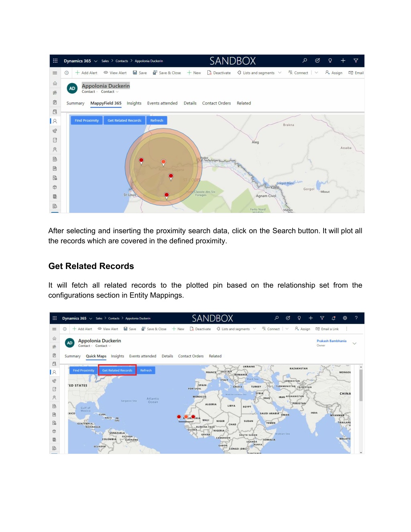Switch to the Quick Maps tab
The width and height of the screenshot is (411, 532).
(x=96, y=356)
